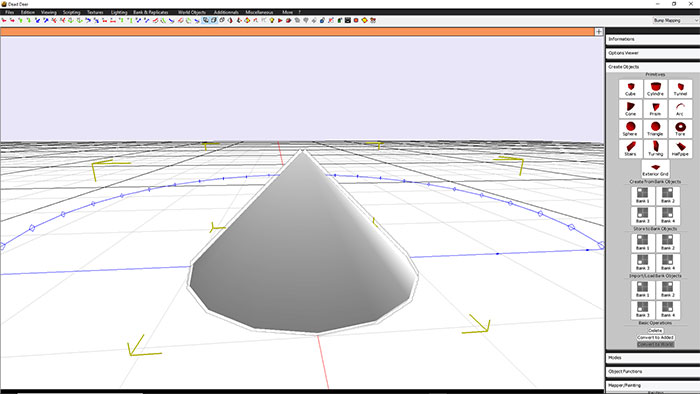Import/Load into Bank 1
Screen dimensions: 700x394
[642, 290]
